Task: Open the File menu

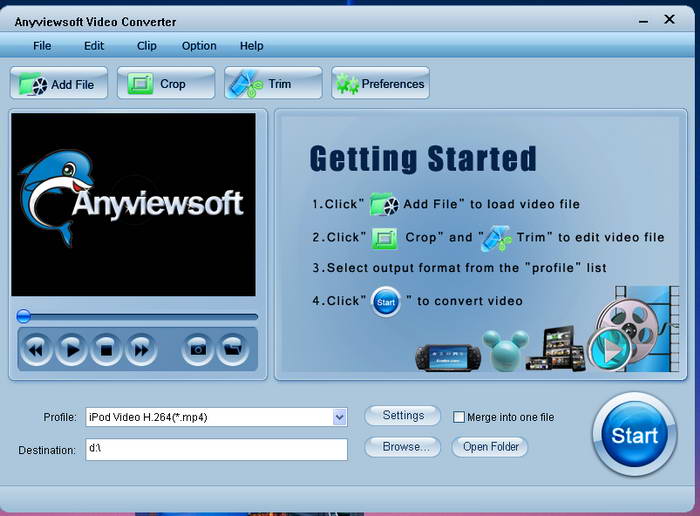Action: (42, 46)
